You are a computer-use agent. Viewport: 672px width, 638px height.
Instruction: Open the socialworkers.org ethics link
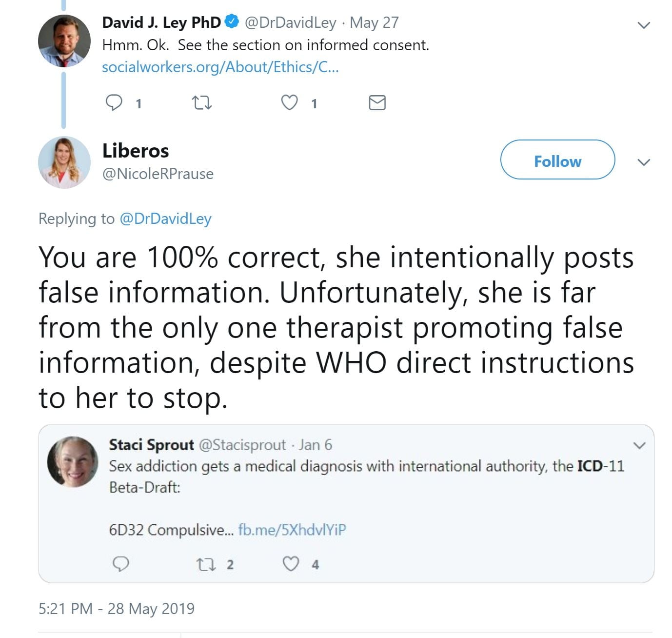click(220, 67)
